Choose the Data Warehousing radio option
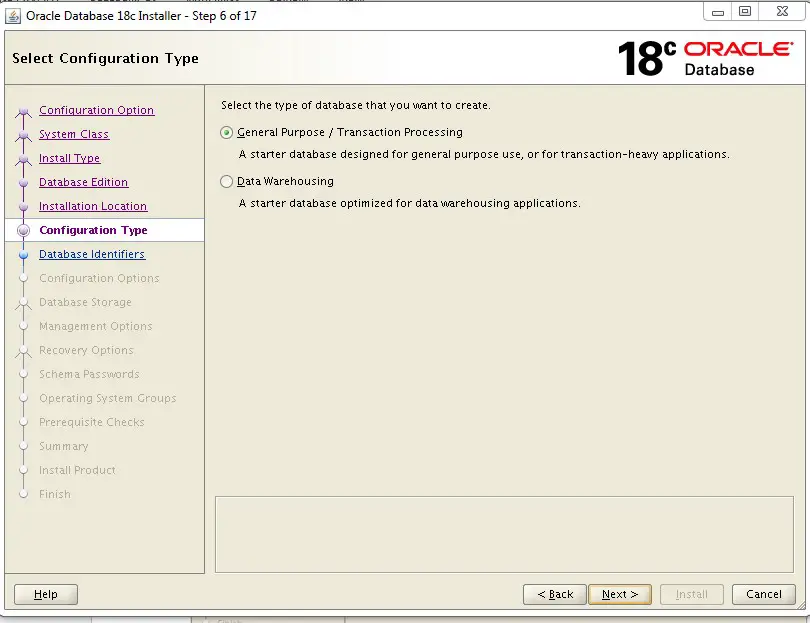The height and width of the screenshot is (623, 810). [226, 182]
